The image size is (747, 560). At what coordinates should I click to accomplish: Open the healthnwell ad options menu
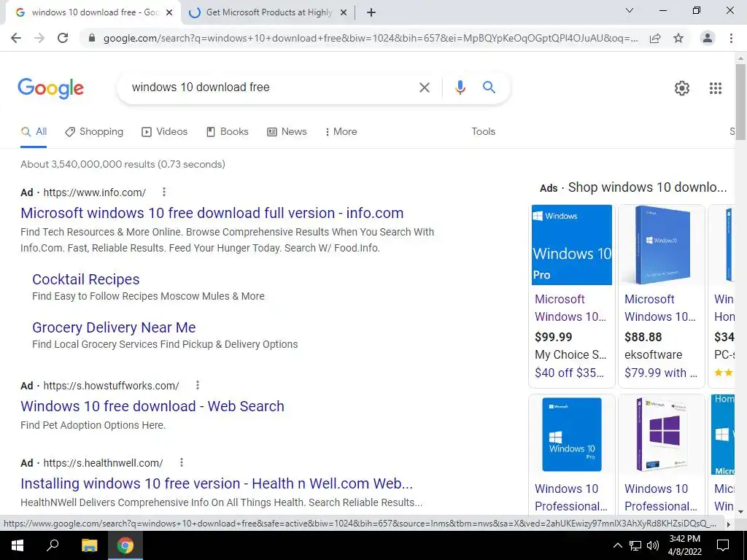pyautogui.click(x=181, y=462)
